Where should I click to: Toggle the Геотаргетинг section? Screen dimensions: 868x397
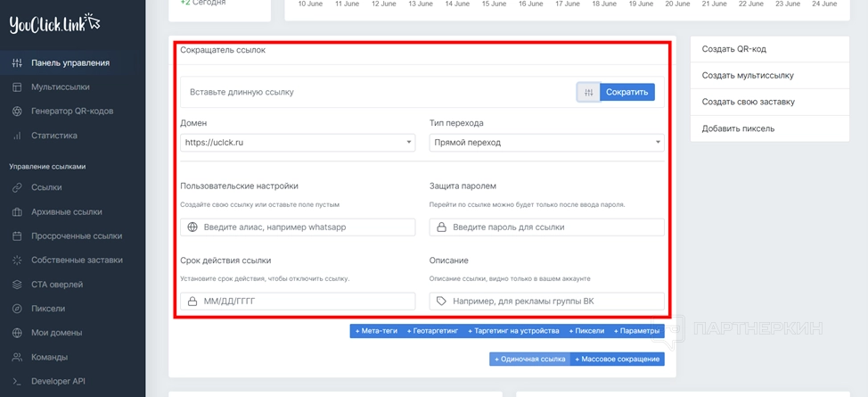click(433, 331)
